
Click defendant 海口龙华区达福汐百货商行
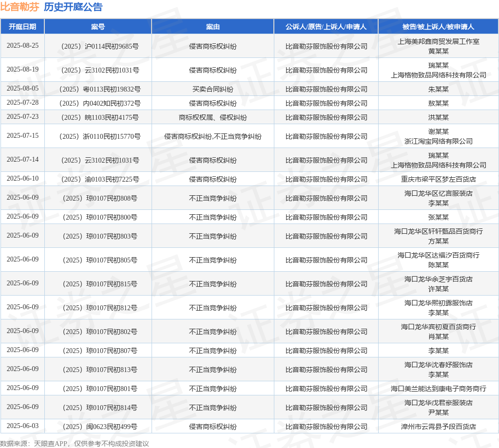[438, 256]
